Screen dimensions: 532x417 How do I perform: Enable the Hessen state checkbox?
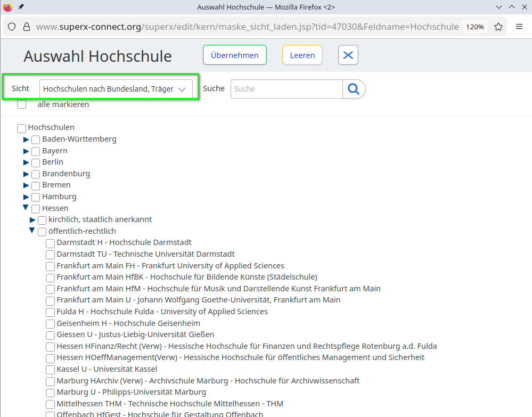[x=36, y=209]
